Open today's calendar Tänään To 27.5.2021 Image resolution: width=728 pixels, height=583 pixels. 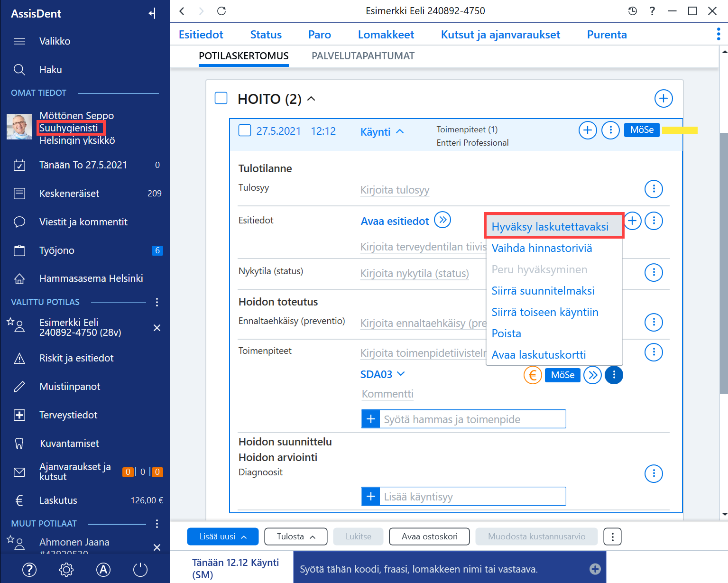[x=83, y=165]
